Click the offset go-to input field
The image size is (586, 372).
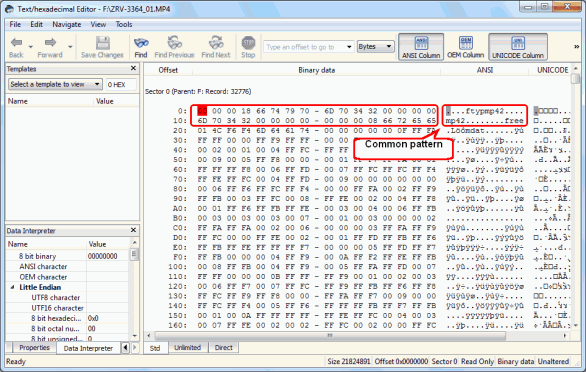point(304,47)
